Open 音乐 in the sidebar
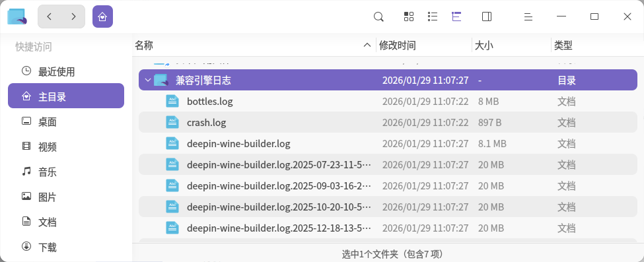Screen dimensions: 644x262 65,172
